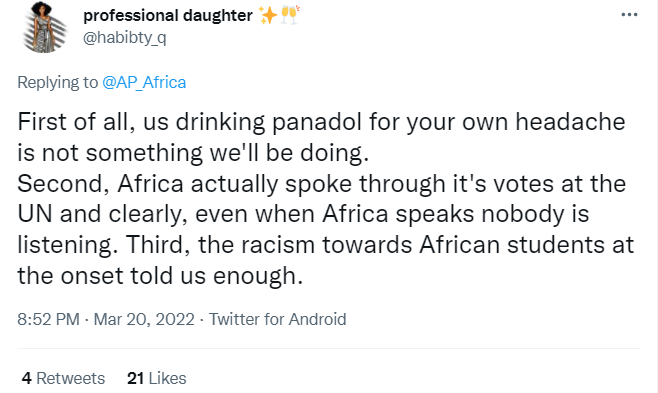View the Retweets list

tap(63, 378)
